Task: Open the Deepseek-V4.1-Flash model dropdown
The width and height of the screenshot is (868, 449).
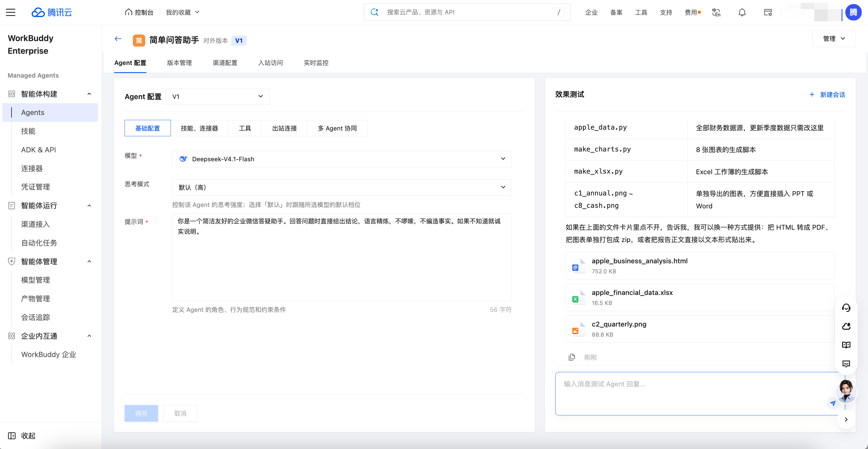Action: click(x=342, y=159)
